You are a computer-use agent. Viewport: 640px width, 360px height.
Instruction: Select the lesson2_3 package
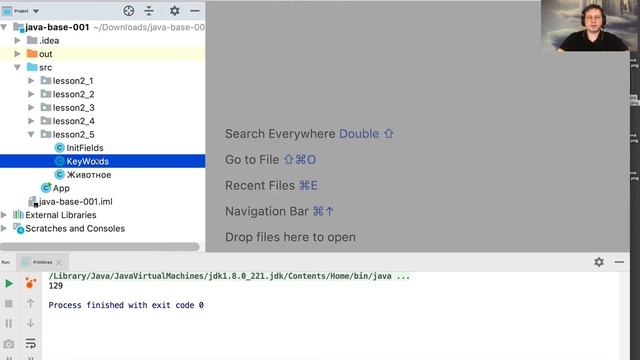pos(73,108)
